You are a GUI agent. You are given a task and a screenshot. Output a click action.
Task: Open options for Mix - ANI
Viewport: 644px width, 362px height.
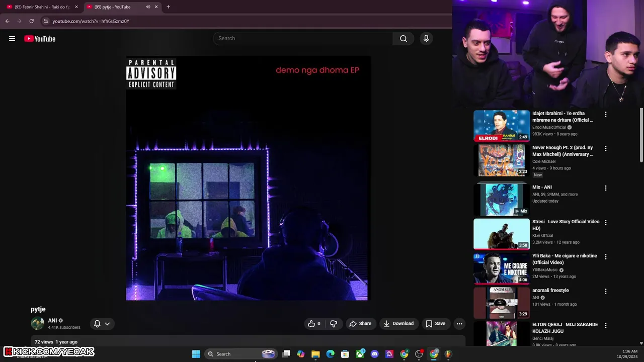click(x=606, y=188)
